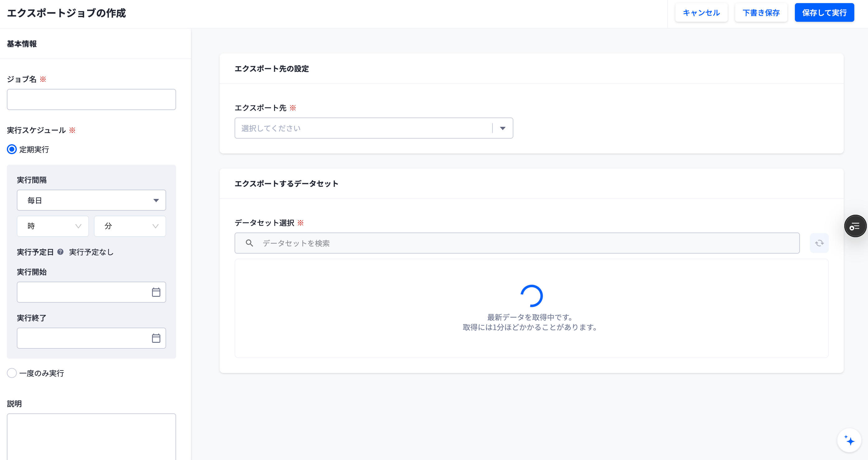Image resolution: width=868 pixels, height=460 pixels.
Task: Open the dark floating side panel icon
Action: (855, 226)
